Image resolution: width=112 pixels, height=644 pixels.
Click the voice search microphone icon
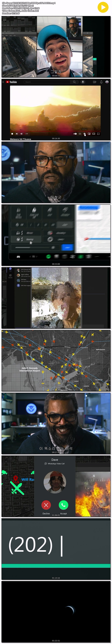pos(83,82)
